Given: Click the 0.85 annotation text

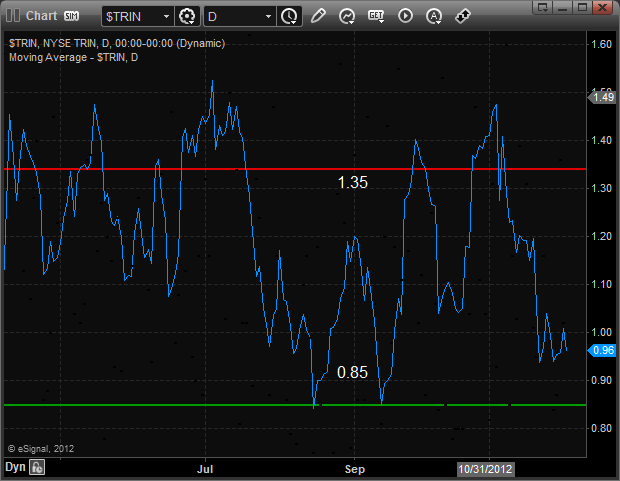Looking at the screenshot, I should click(352, 372).
